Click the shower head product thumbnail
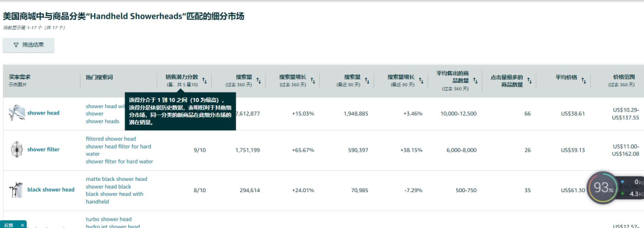This screenshot has height=228, width=644. pos(17,113)
